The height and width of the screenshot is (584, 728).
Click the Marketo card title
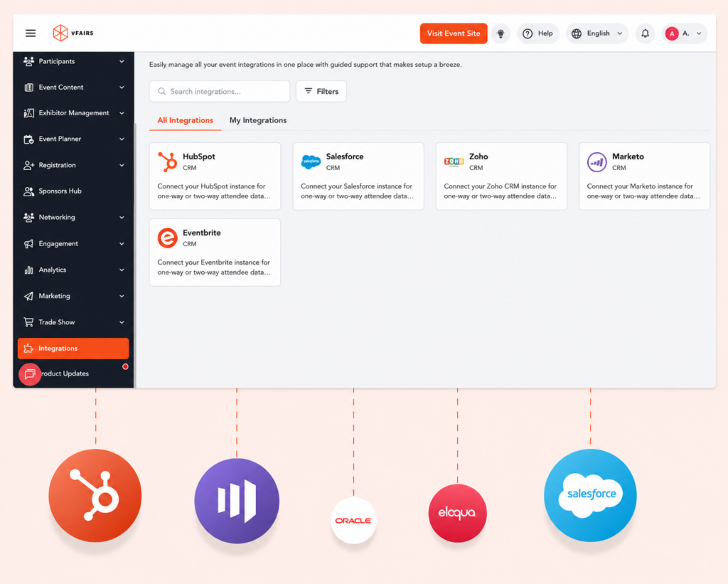click(x=628, y=156)
